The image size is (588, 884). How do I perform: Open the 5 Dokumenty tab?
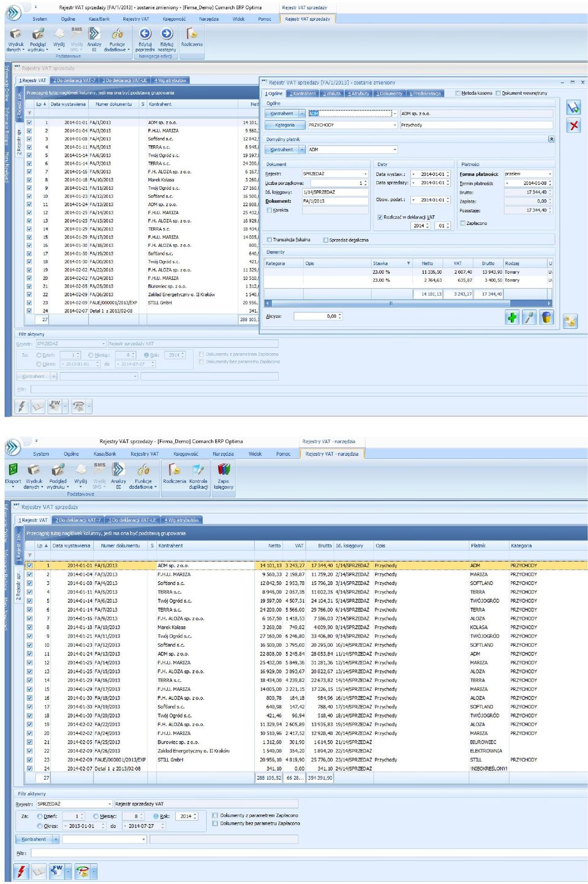click(x=390, y=93)
